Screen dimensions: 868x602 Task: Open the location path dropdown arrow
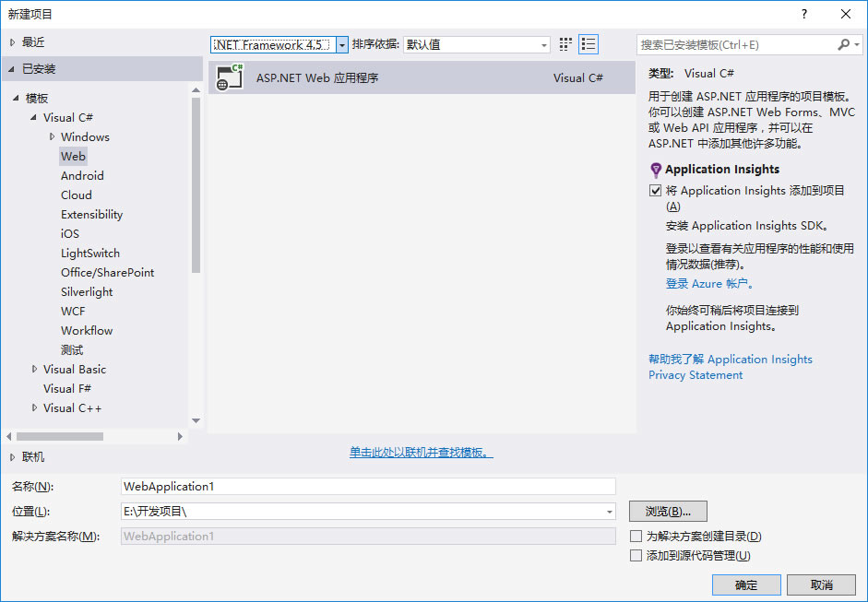click(609, 512)
